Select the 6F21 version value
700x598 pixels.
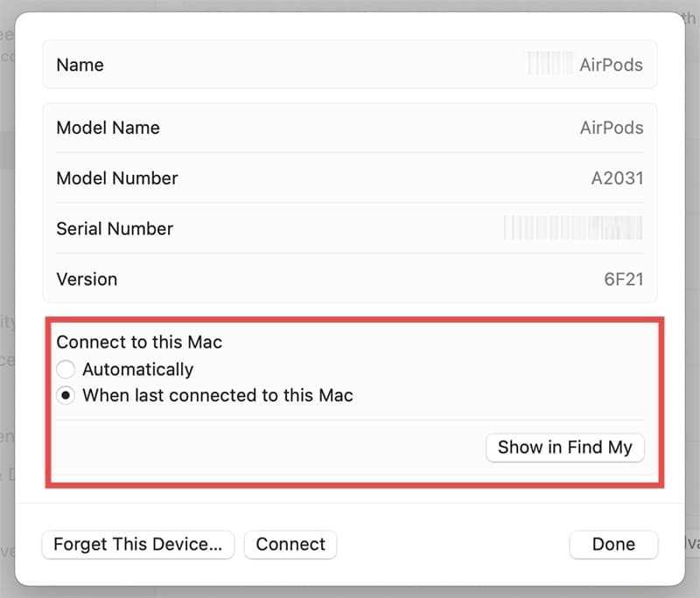[x=624, y=280]
